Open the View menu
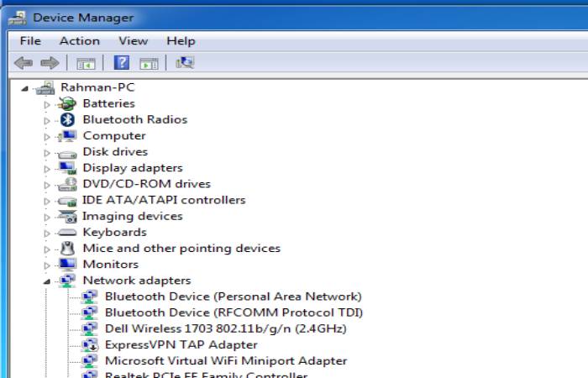This screenshot has width=588, height=378. pyautogui.click(x=133, y=41)
